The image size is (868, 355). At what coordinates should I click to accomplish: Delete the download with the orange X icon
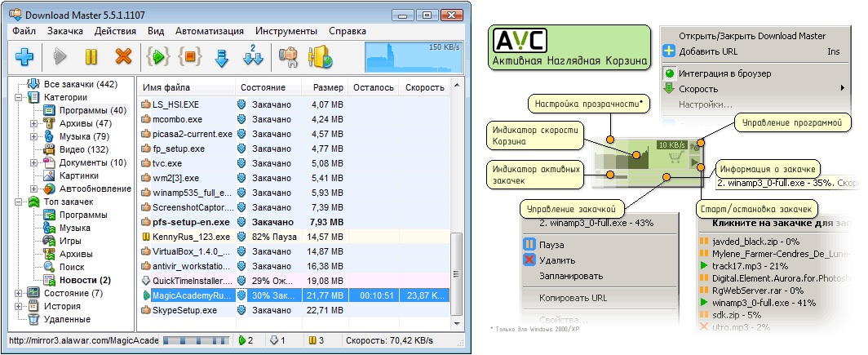123,56
